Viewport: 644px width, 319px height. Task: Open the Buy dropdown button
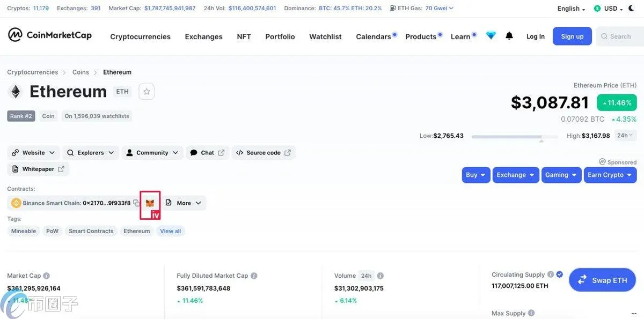pos(476,175)
